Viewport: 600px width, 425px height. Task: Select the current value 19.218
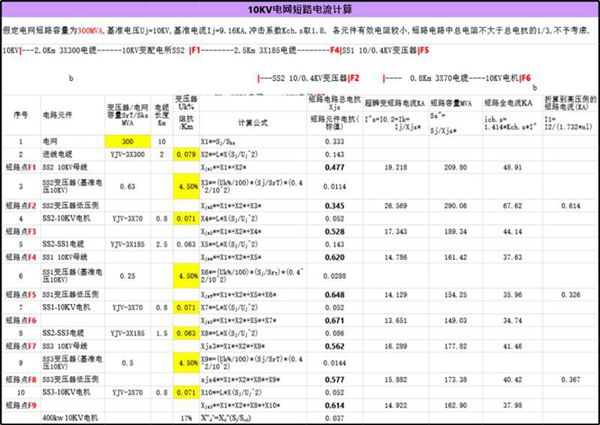(396, 167)
